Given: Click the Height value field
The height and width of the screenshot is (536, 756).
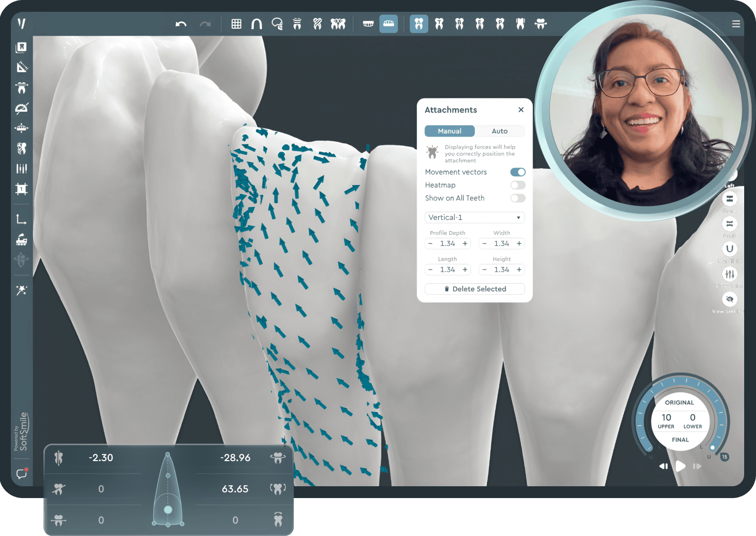Looking at the screenshot, I should (x=501, y=269).
